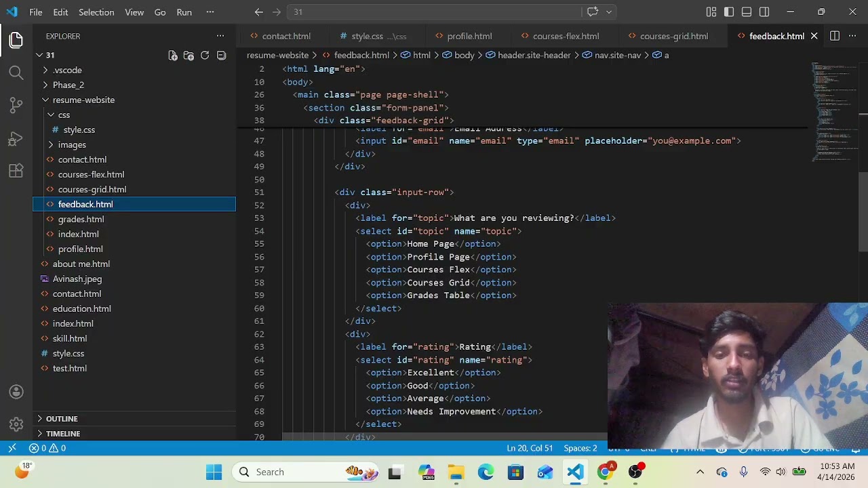Toggle the secondary side bar layout button
The width and height of the screenshot is (868, 488).
(x=764, y=12)
